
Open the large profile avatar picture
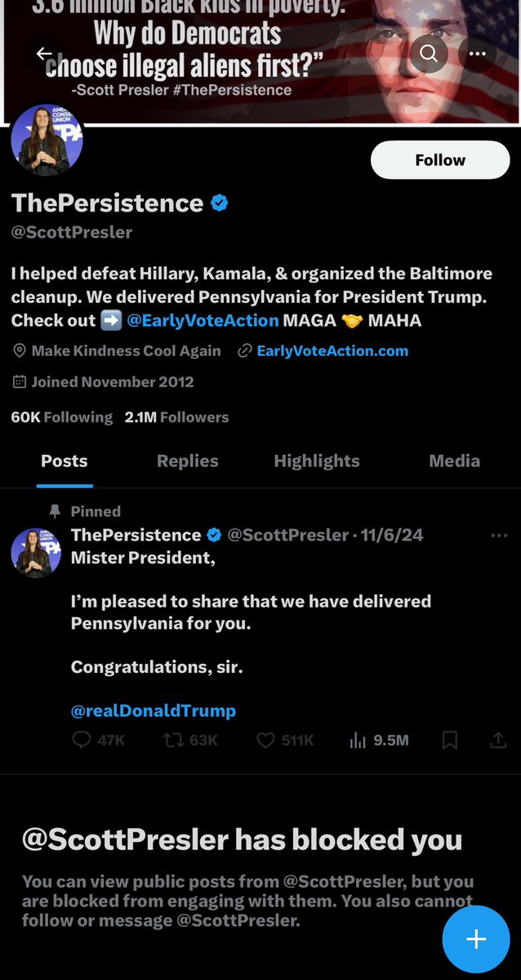(47, 140)
